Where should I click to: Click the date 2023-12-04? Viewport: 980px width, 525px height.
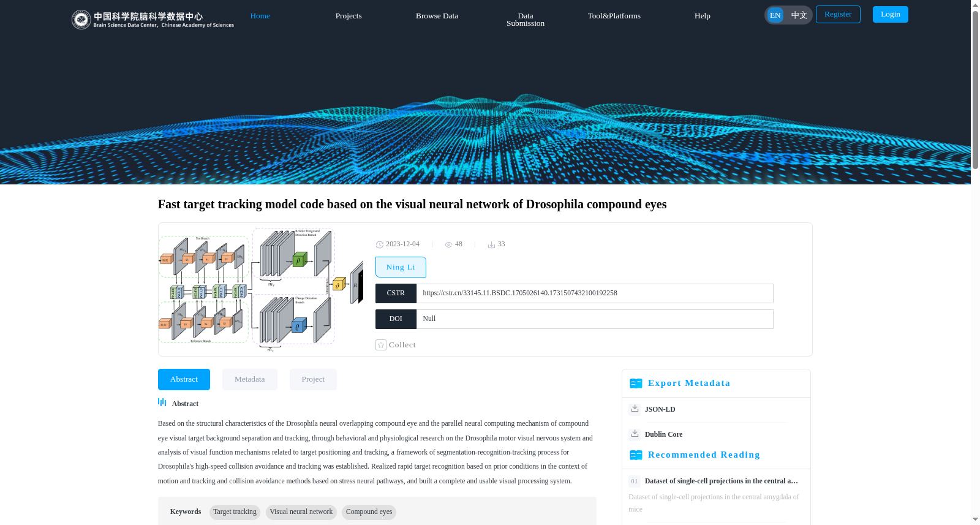tap(402, 244)
